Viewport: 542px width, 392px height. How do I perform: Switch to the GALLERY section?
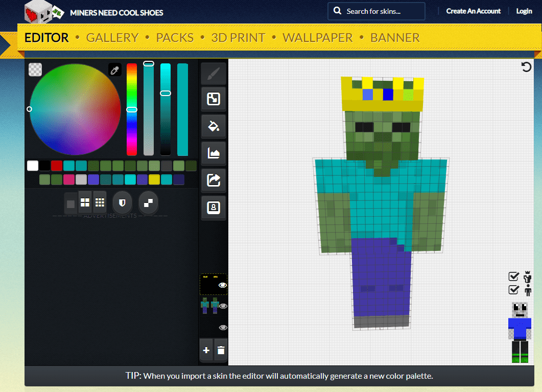[112, 37]
